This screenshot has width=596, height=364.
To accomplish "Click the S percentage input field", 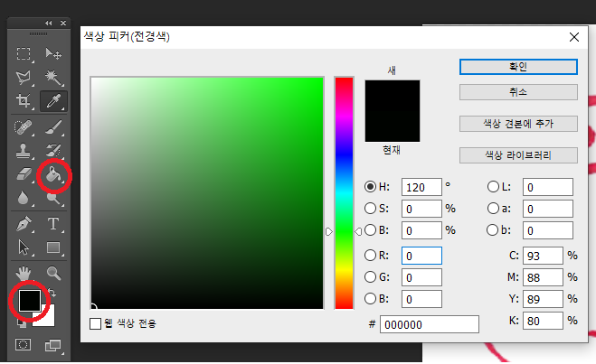I will click(x=421, y=209).
